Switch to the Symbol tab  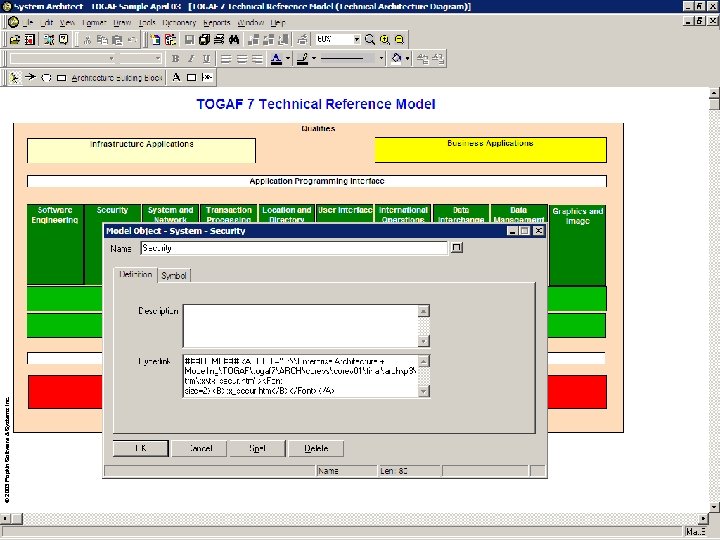(x=174, y=276)
